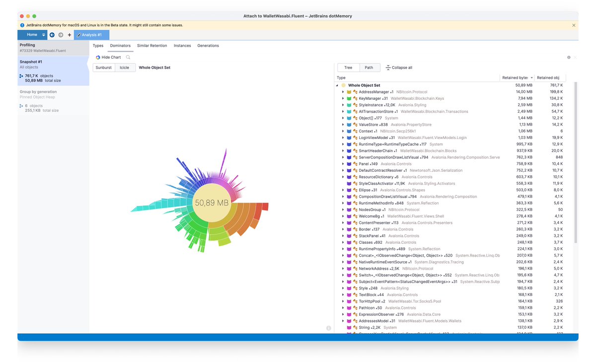The width and height of the screenshot is (596, 364).
Task: Click the class icon of KeyManager row
Action: (356, 99)
